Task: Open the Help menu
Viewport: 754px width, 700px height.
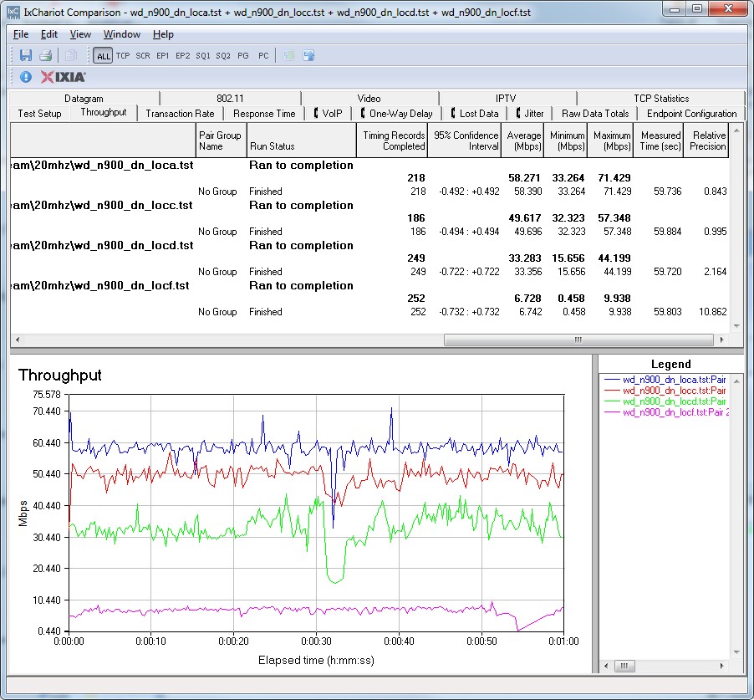Action: pos(163,34)
